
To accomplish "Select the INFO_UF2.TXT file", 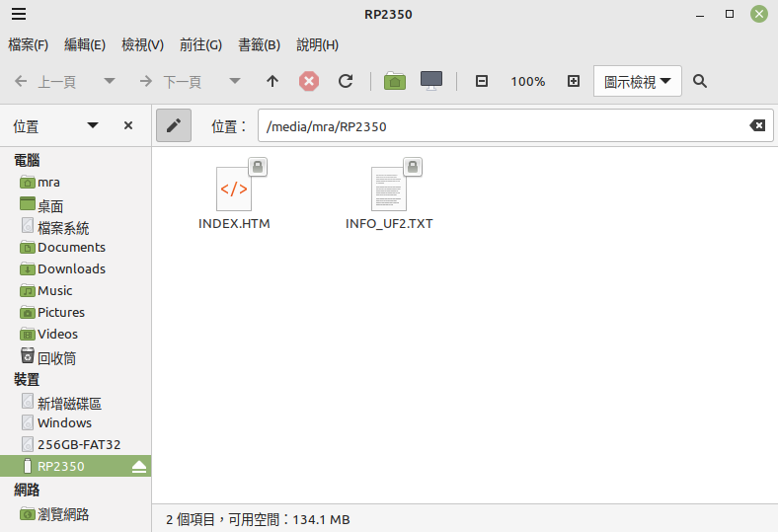I will pyautogui.click(x=389, y=194).
